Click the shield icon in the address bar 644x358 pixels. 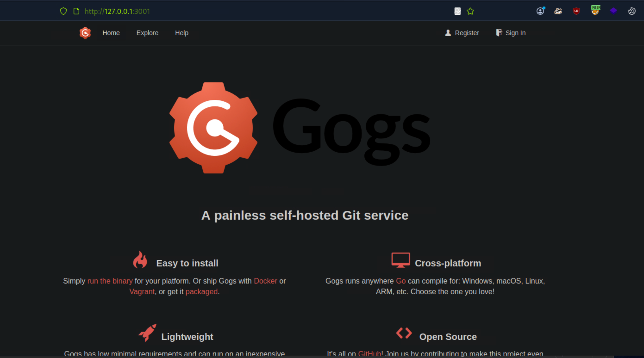[x=63, y=11]
